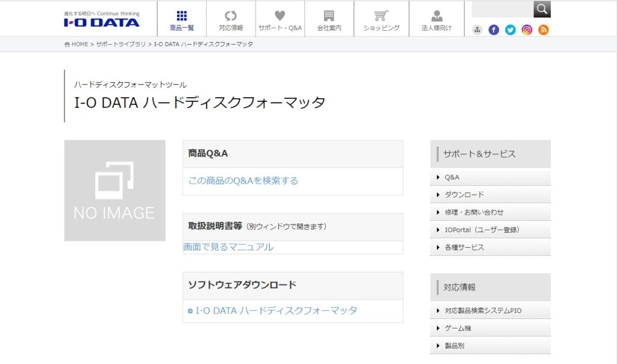Open the sitemap icon
617x364 pixels.
[477, 30]
